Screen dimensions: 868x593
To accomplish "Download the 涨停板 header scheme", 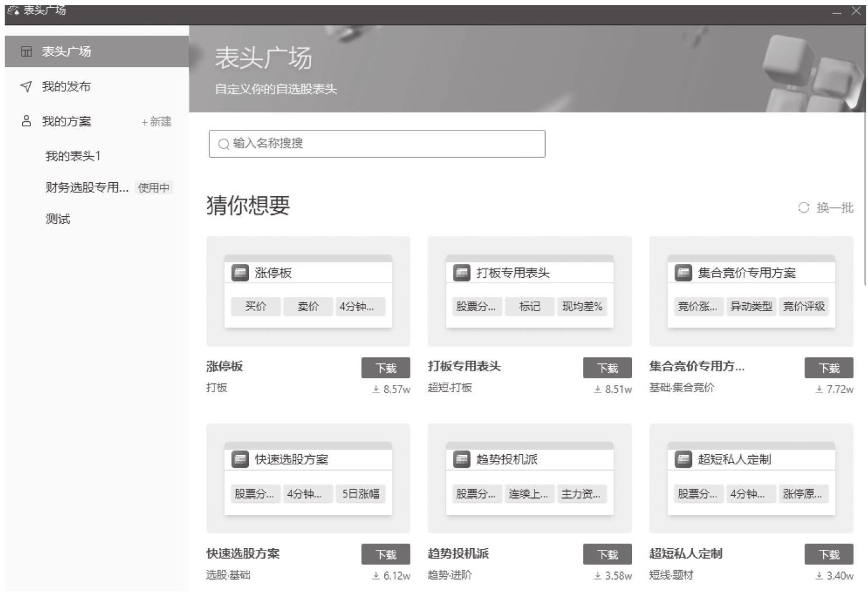I will pyautogui.click(x=386, y=368).
